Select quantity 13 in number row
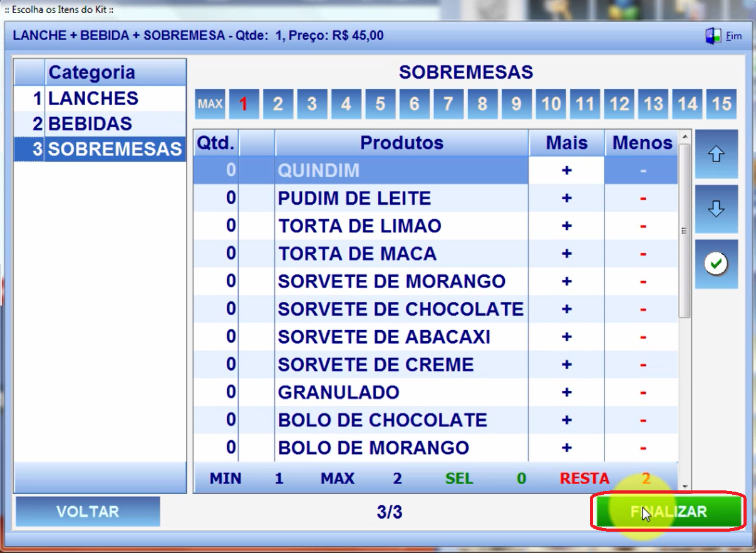This screenshot has width=756, height=553. pyautogui.click(x=653, y=104)
